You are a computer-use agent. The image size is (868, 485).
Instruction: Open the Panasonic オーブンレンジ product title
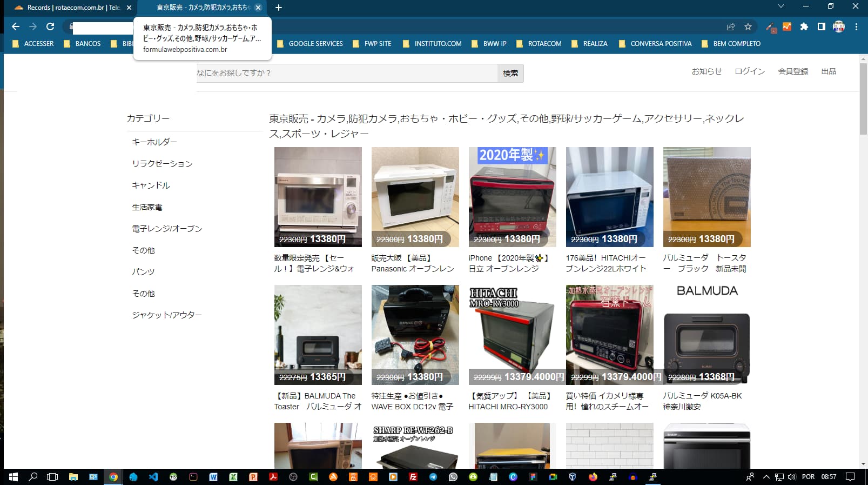[x=413, y=263]
